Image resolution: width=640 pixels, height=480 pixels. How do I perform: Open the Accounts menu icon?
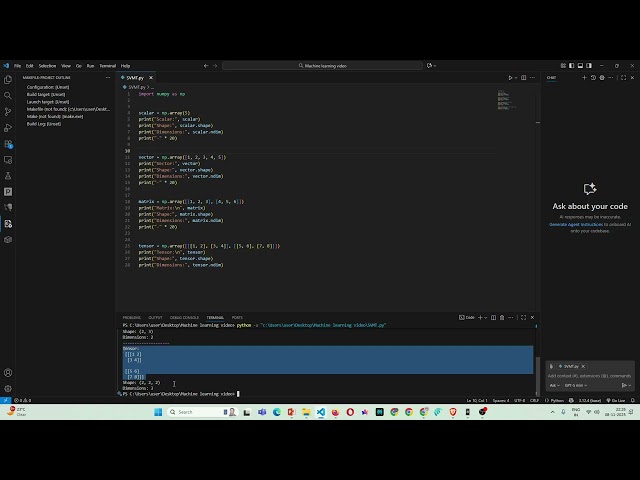pos(8,373)
